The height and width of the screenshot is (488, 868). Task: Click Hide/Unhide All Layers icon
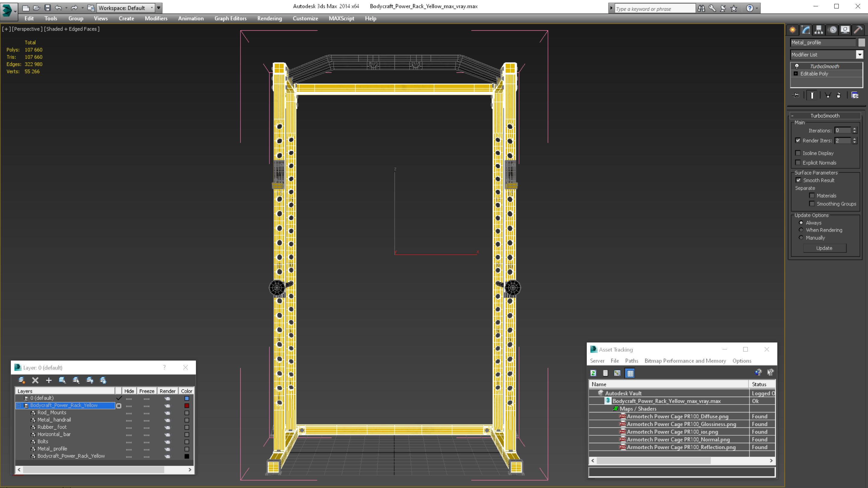click(90, 380)
